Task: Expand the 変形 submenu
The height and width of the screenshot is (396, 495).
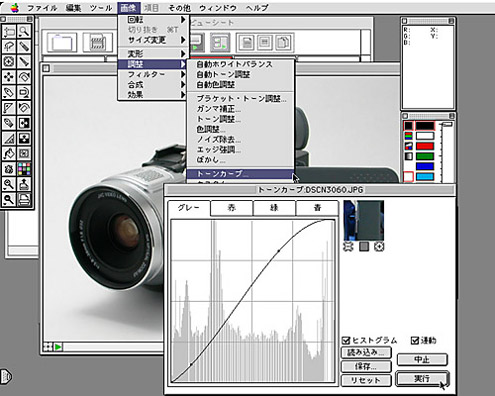Action: [154, 54]
